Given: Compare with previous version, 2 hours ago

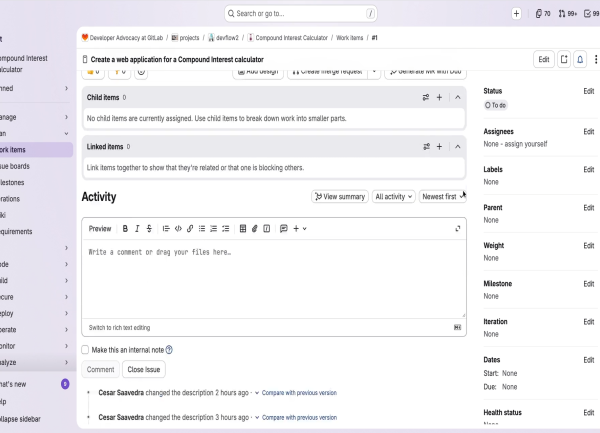Looking at the screenshot, I should [299, 393].
